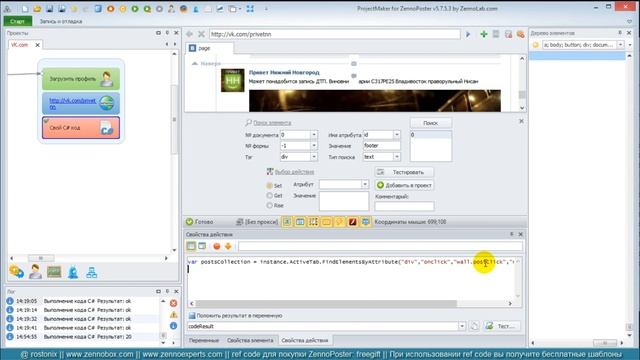The width and height of the screenshot is (640, 360).
Task: Filter log warnings with yellow triangle icon
Action: pos(173,315)
